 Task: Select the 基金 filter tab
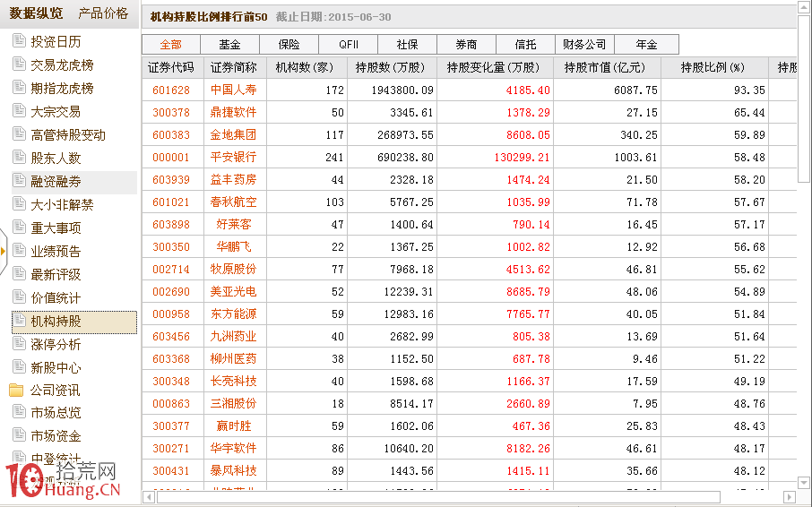tap(230, 45)
